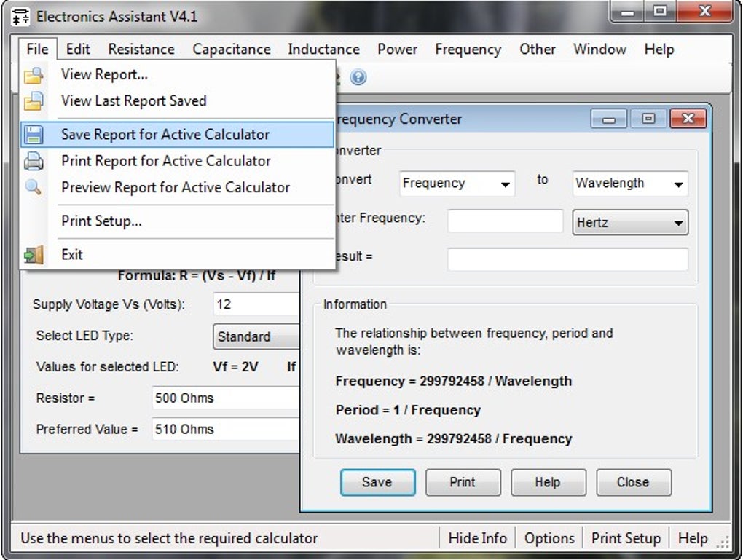Click the Print button in Frequency Converter

click(x=463, y=482)
